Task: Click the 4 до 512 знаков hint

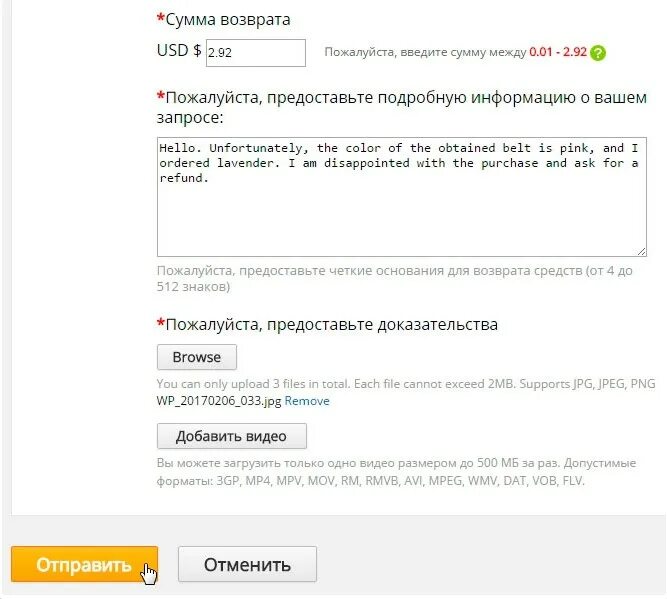Action: (x=394, y=279)
